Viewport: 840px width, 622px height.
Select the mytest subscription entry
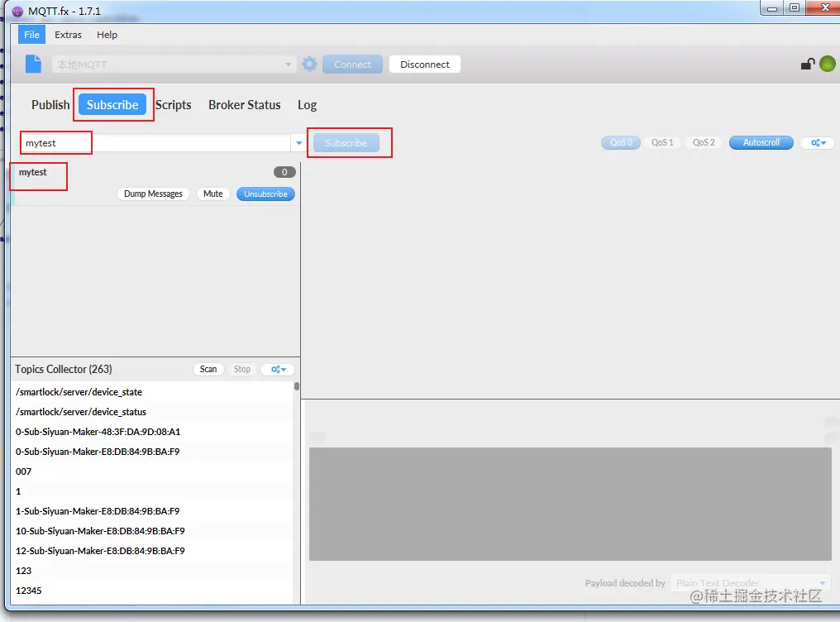155,184
